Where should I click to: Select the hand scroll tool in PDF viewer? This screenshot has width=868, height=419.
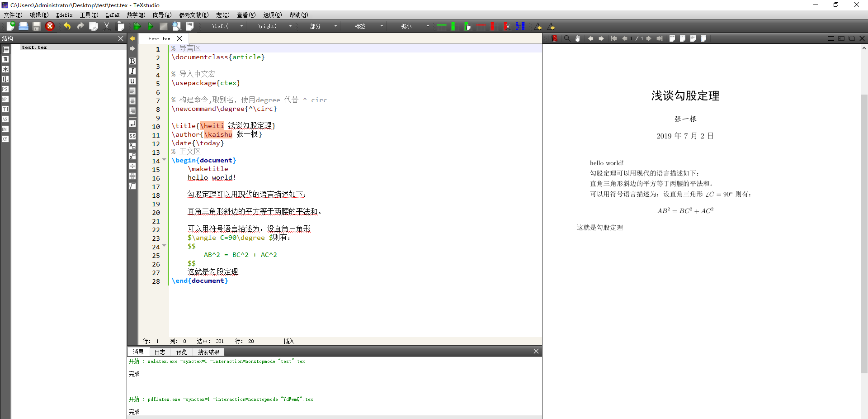tap(577, 38)
